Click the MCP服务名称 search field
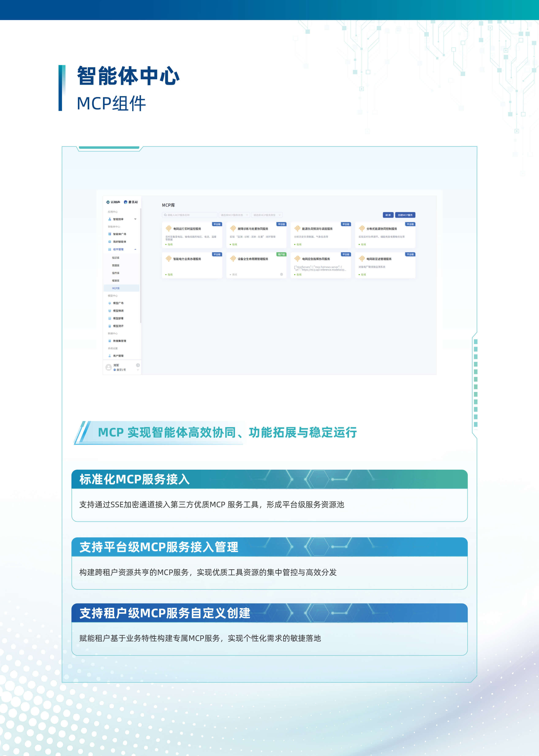 (x=190, y=215)
